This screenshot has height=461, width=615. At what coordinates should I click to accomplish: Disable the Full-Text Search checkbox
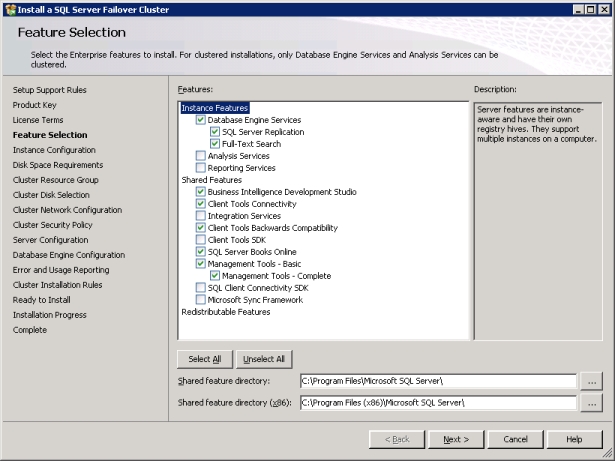[215, 144]
